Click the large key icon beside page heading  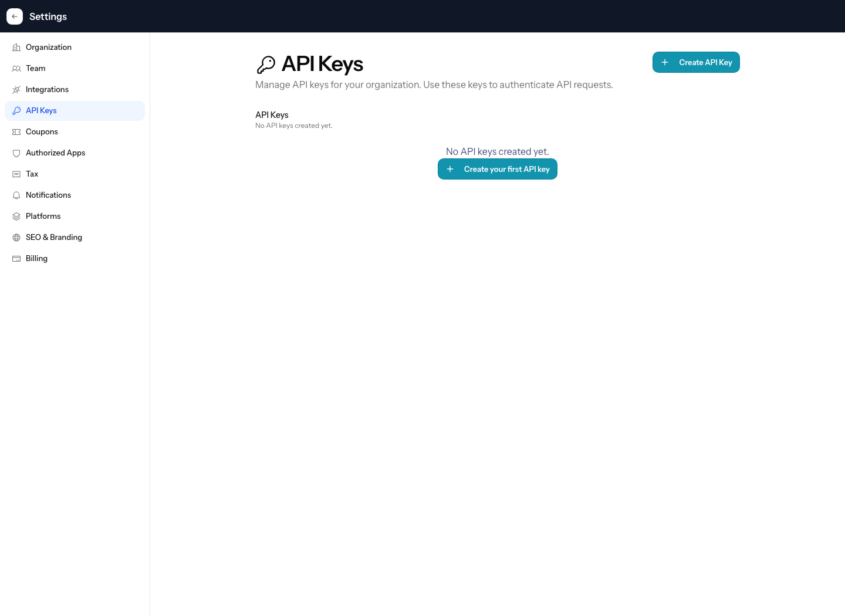(x=266, y=65)
